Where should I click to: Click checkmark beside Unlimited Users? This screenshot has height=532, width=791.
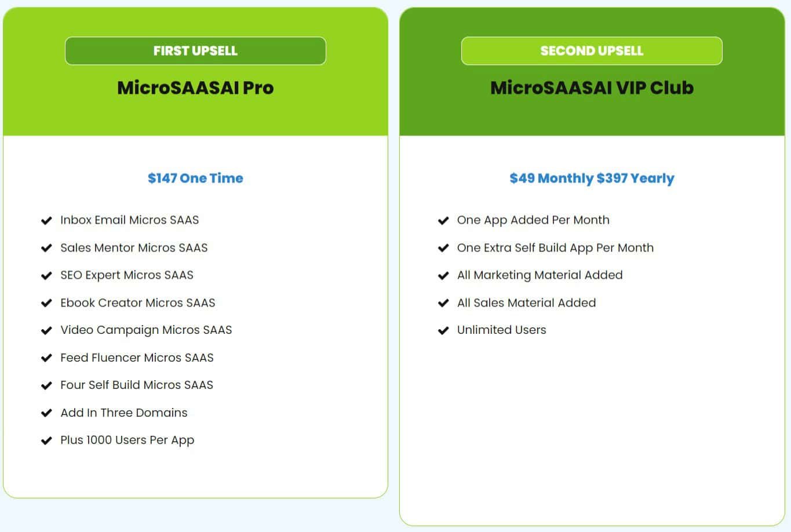(443, 331)
